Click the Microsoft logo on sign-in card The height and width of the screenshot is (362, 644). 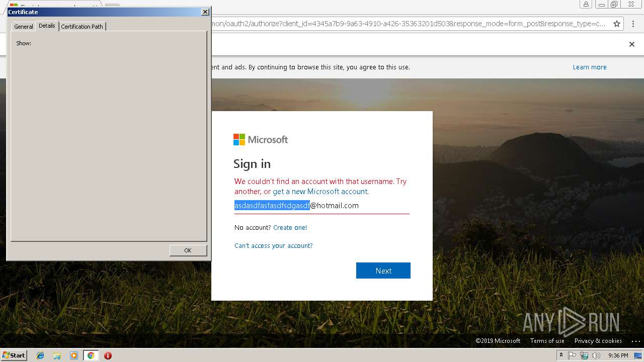(261, 139)
